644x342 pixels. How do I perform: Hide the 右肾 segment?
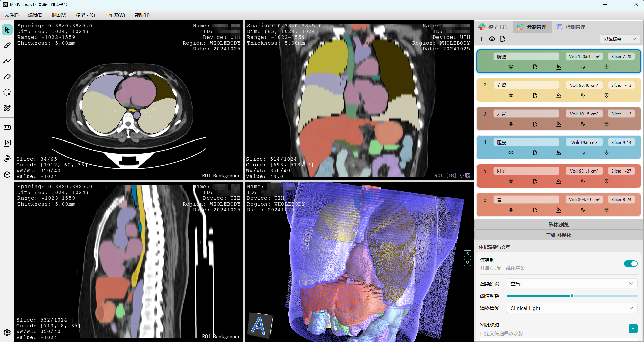point(511,95)
